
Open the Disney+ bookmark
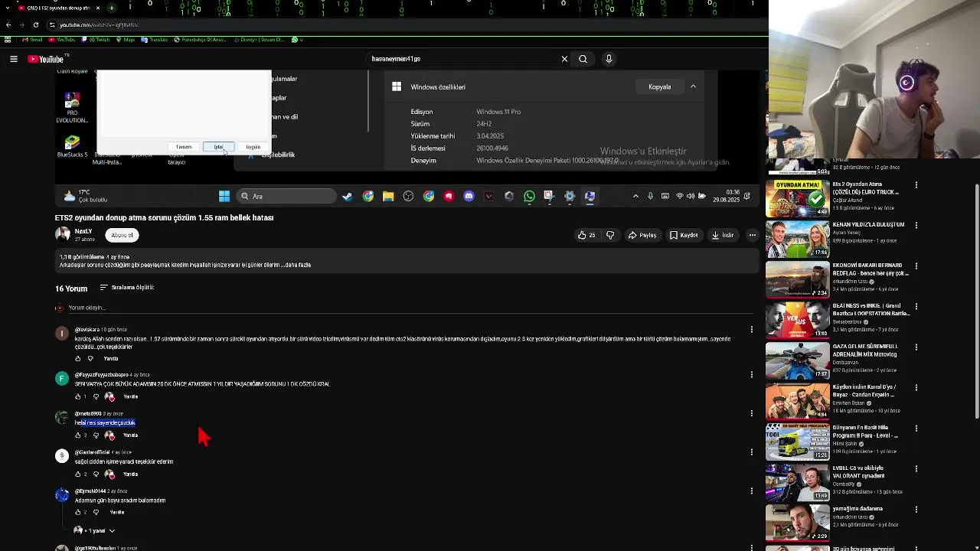point(259,39)
